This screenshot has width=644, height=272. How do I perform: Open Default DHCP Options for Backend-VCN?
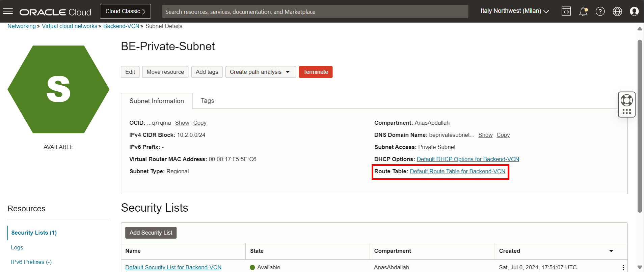pos(468,159)
